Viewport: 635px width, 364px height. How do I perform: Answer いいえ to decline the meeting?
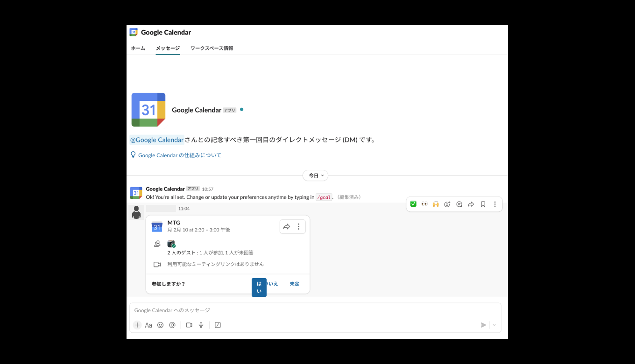click(x=273, y=284)
